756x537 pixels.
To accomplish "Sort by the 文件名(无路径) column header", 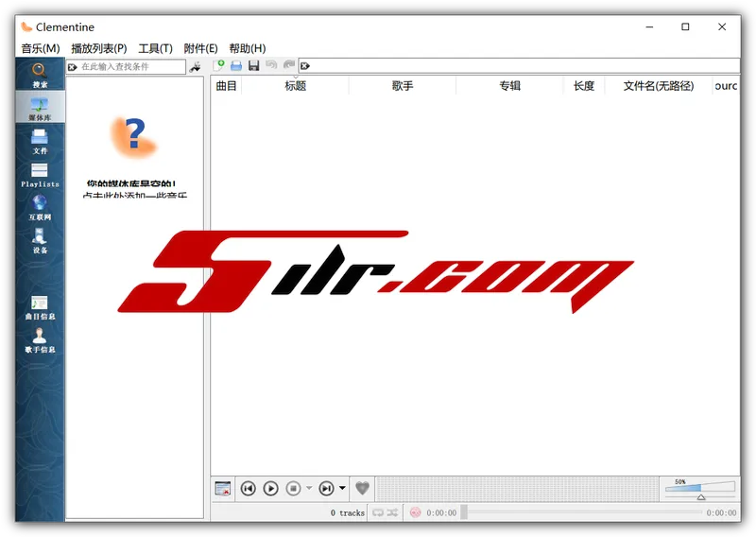I will pyautogui.click(x=659, y=86).
